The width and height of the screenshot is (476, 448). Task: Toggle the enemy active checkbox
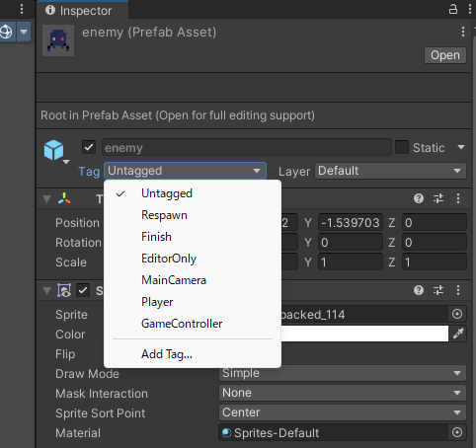point(89,147)
